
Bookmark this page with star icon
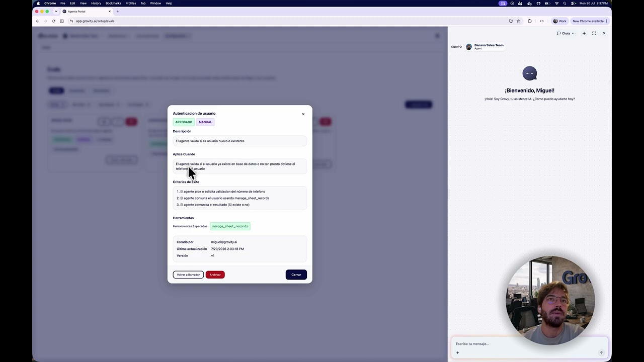coord(518,21)
